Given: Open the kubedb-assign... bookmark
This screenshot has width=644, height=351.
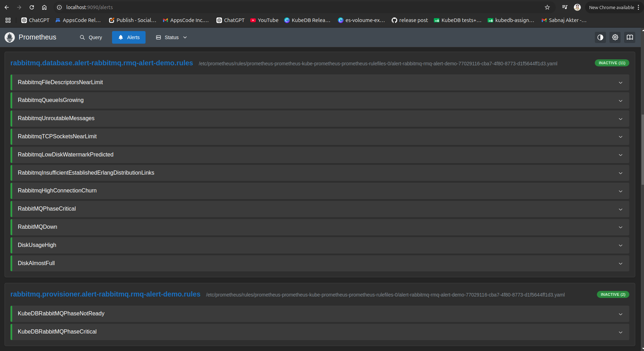Looking at the screenshot, I should click(511, 20).
